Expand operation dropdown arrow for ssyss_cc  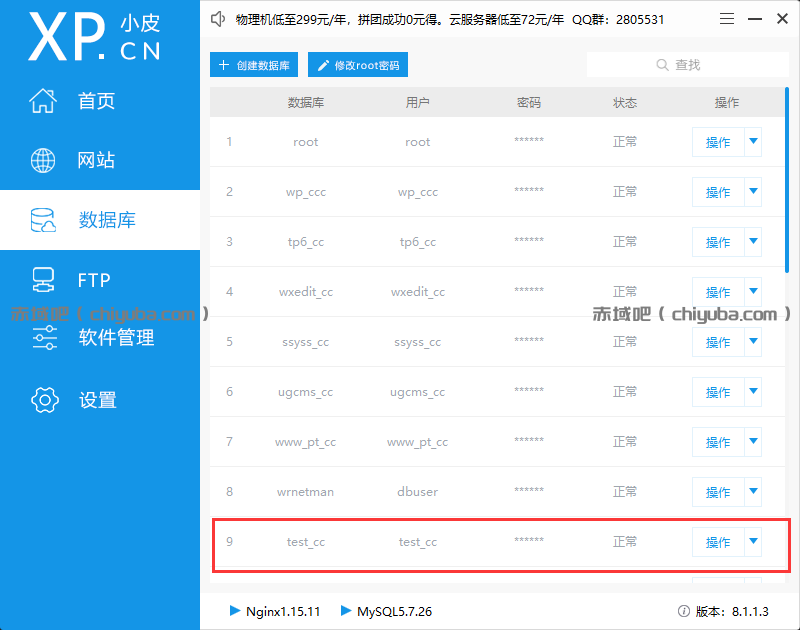753,342
